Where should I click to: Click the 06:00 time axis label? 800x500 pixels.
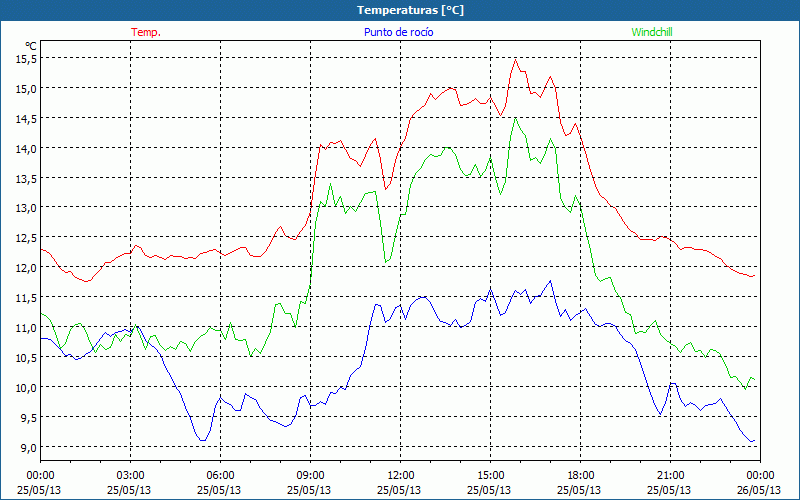point(220,476)
